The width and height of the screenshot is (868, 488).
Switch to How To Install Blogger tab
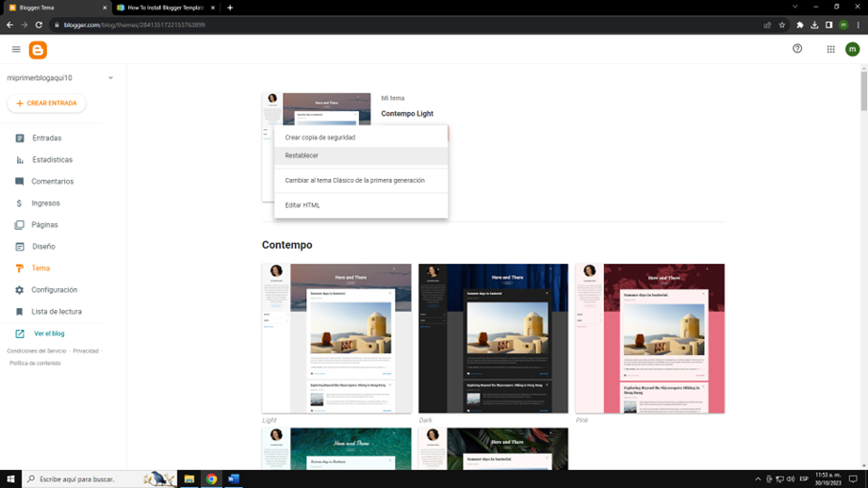(x=166, y=8)
